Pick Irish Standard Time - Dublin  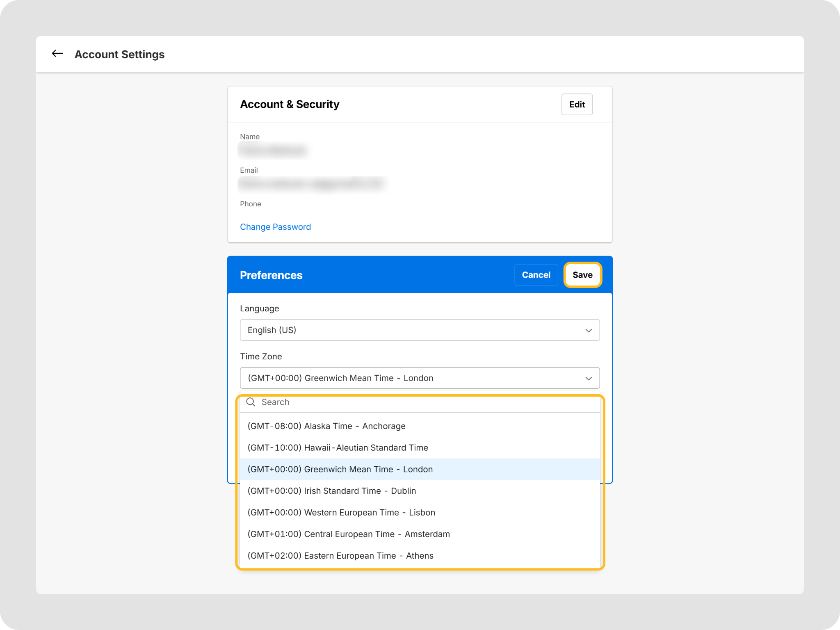pyautogui.click(x=331, y=491)
